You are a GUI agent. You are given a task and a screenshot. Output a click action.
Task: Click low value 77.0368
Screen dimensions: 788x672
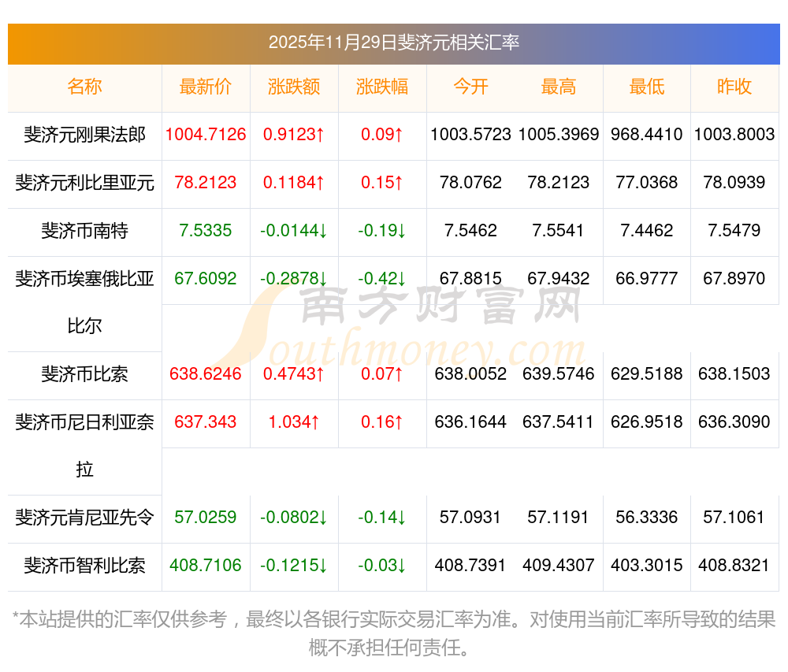647,183
